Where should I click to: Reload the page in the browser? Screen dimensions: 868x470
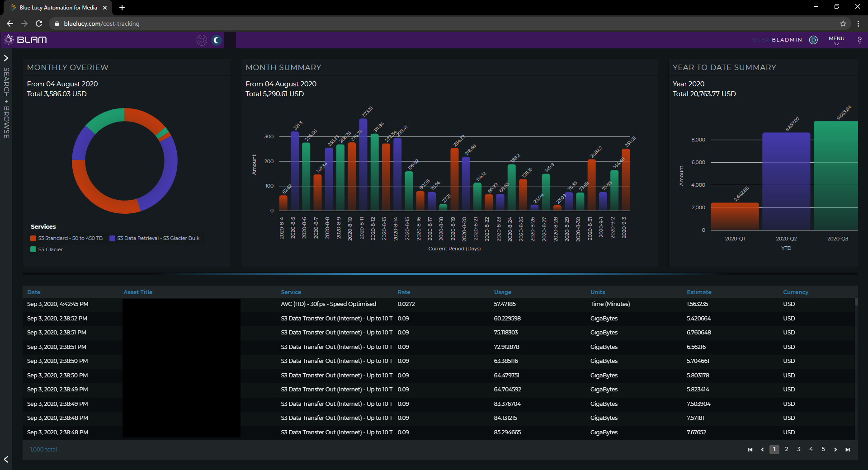[39, 23]
